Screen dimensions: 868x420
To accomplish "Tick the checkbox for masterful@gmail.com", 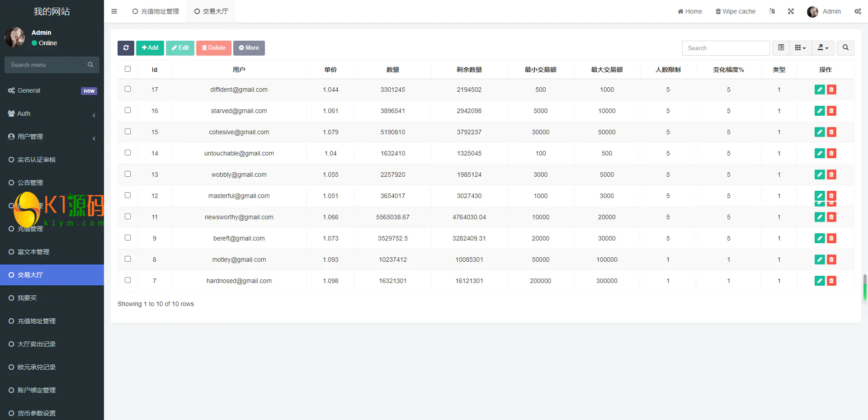I will [128, 195].
